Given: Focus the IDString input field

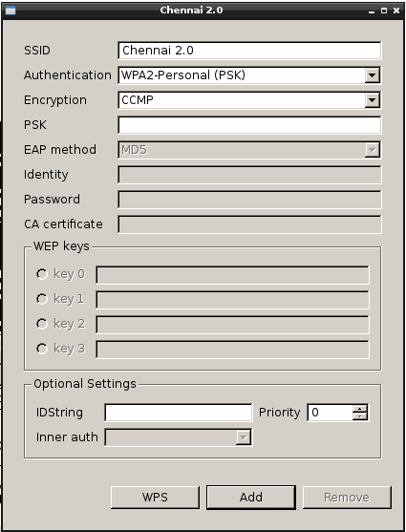Looking at the screenshot, I should (x=179, y=413).
